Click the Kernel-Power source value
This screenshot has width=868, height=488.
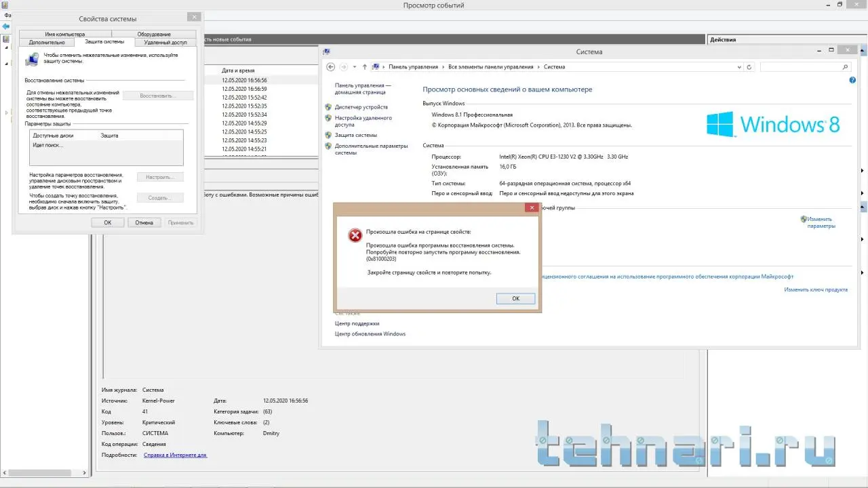pyautogui.click(x=158, y=401)
